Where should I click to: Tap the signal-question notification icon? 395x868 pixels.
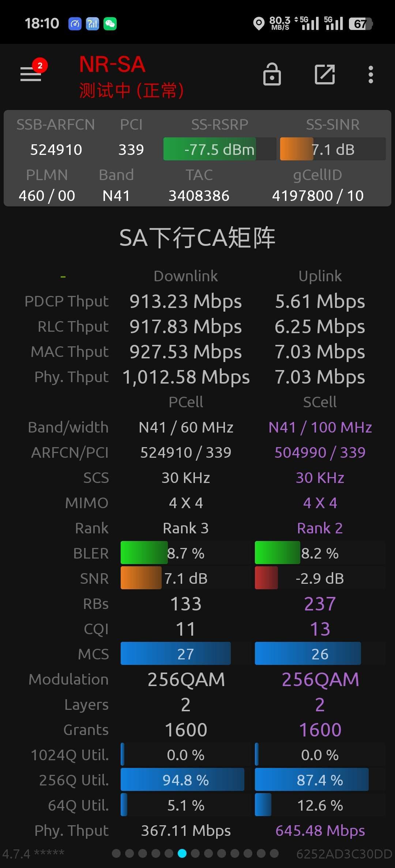[x=93, y=24]
